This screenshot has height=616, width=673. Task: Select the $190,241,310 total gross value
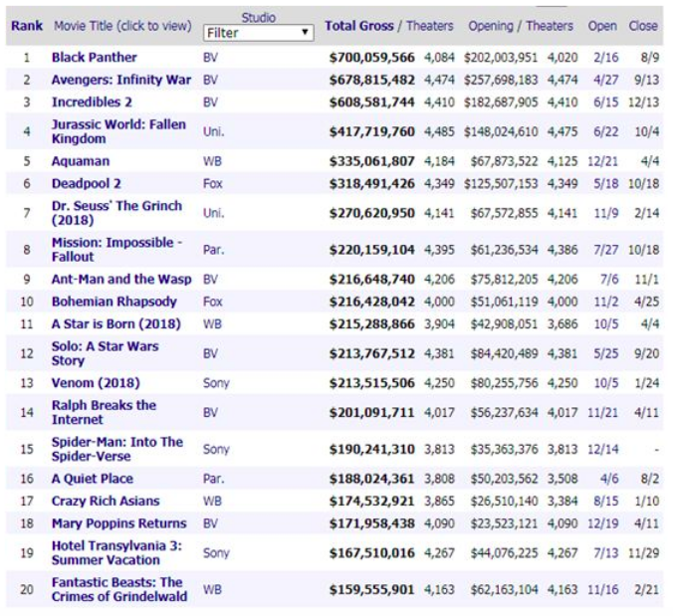tap(371, 449)
